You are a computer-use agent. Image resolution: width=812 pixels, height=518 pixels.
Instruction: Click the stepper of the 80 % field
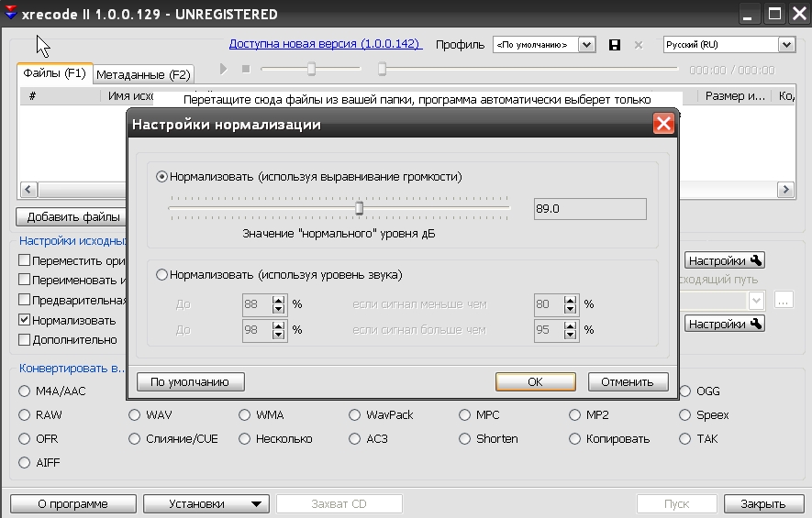pyautogui.click(x=570, y=304)
